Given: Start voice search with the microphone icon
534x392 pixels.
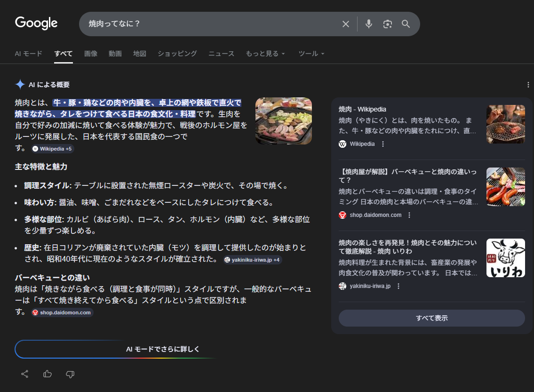Looking at the screenshot, I should [368, 24].
